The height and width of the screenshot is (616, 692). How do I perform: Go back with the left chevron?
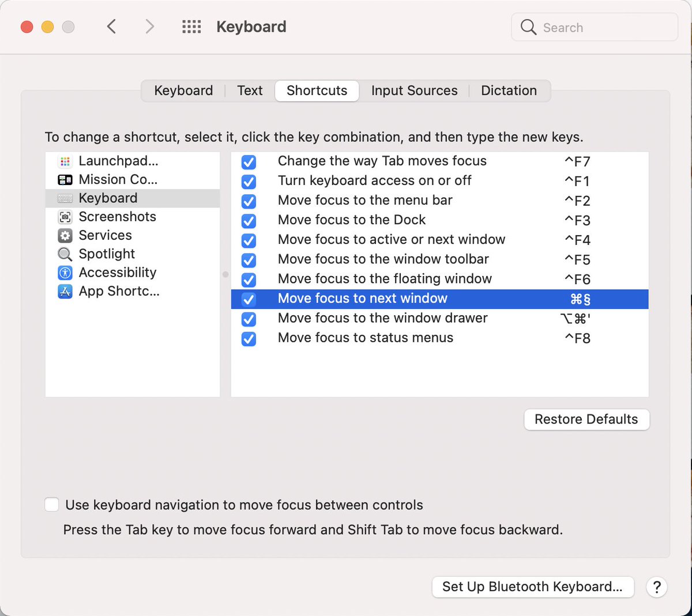[112, 27]
